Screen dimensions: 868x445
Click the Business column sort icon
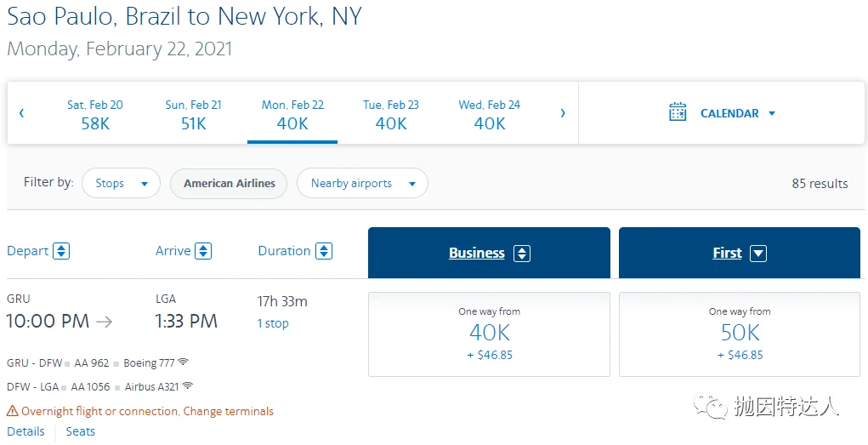523,254
